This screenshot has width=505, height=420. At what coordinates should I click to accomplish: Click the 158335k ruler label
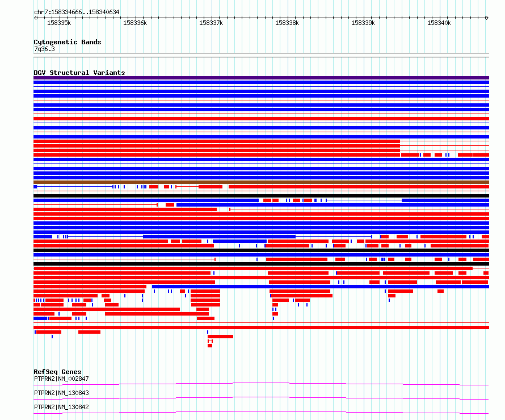coord(59,23)
